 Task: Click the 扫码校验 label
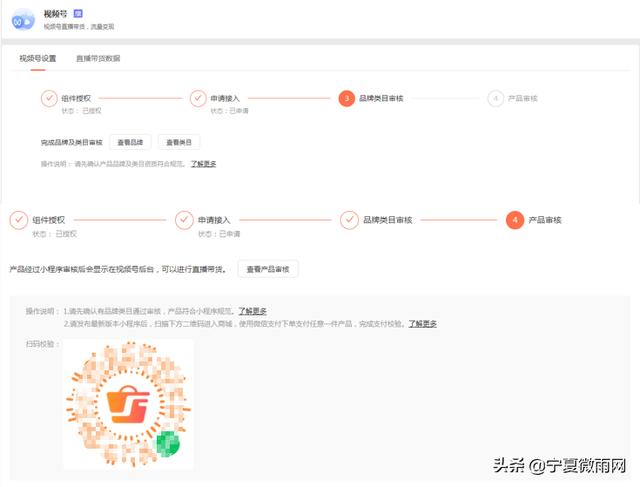(x=42, y=344)
